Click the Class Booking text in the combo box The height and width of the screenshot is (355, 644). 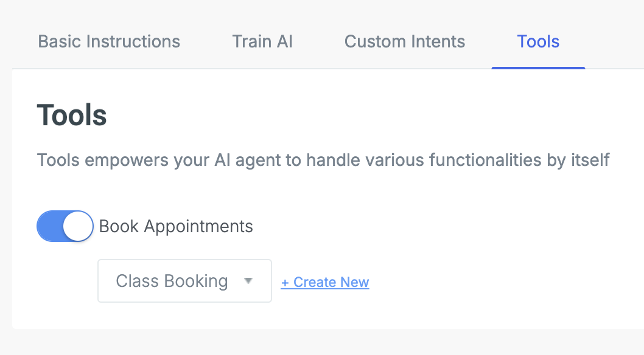click(x=172, y=281)
